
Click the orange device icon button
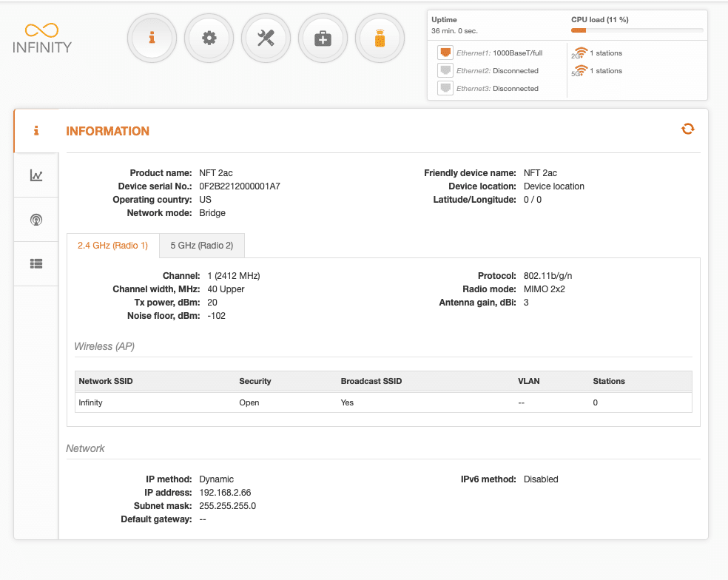tap(380, 38)
